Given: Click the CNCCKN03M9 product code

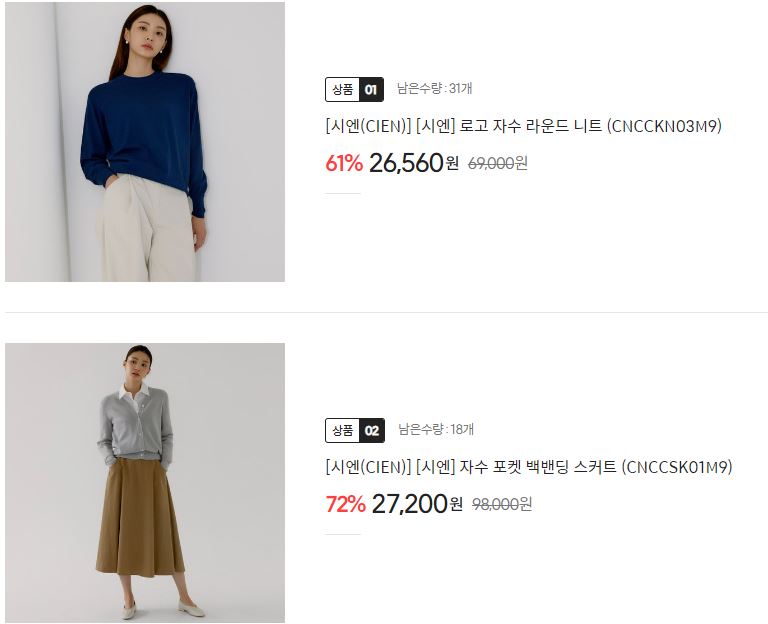Looking at the screenshot, I should click(x=664, y=126).
